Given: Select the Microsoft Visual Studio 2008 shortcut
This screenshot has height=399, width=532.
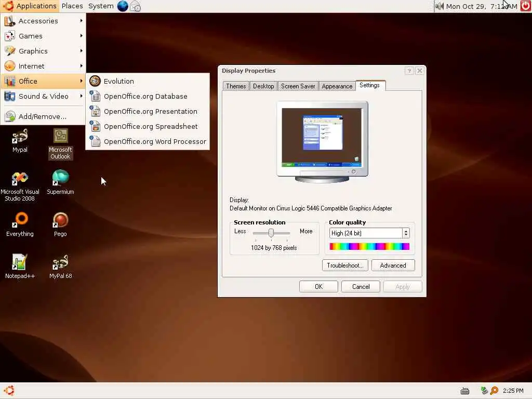Looking at the screenshot, I should point(20,187).
